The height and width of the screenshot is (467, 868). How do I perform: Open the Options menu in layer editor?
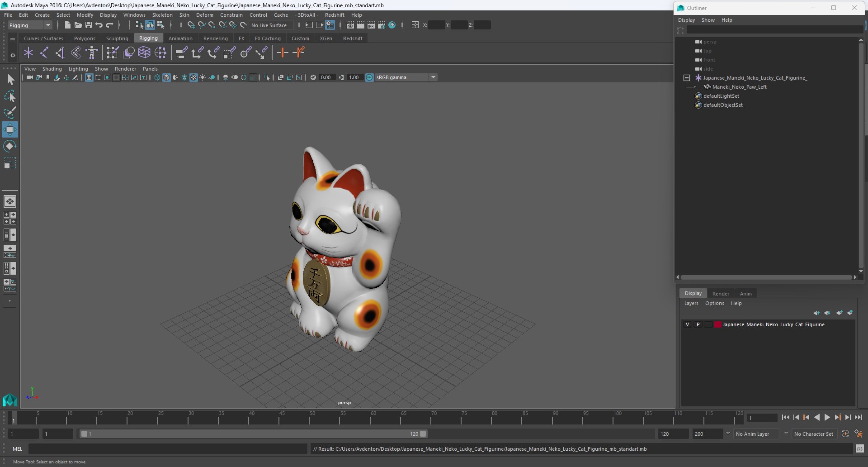(x=714, y=303)
